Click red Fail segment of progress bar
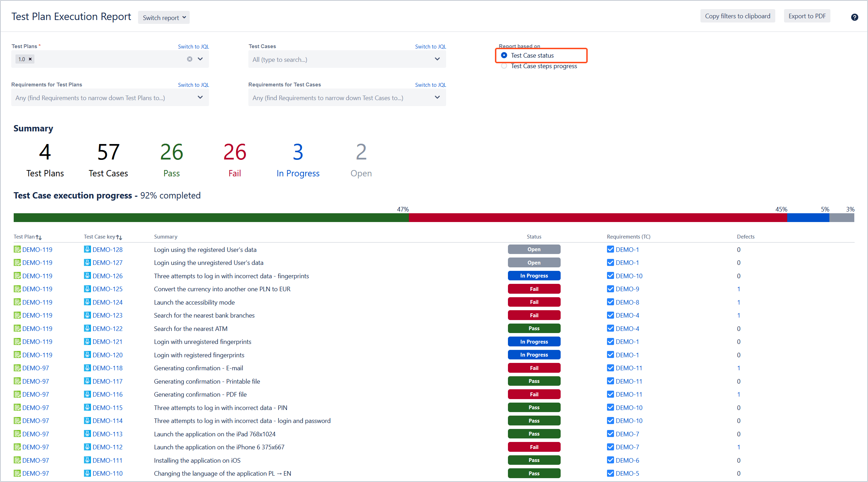This screenshot has height=482, width=868. click(x=597, y=218)
